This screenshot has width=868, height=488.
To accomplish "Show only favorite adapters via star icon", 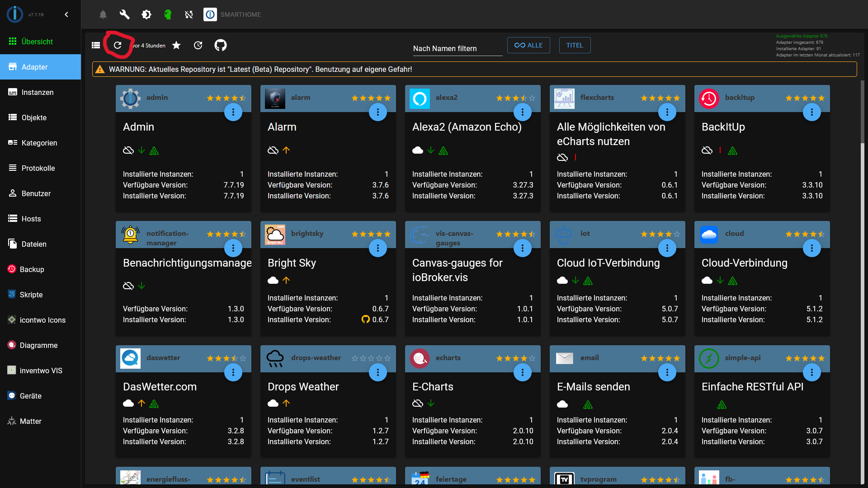I will (176, 45).
